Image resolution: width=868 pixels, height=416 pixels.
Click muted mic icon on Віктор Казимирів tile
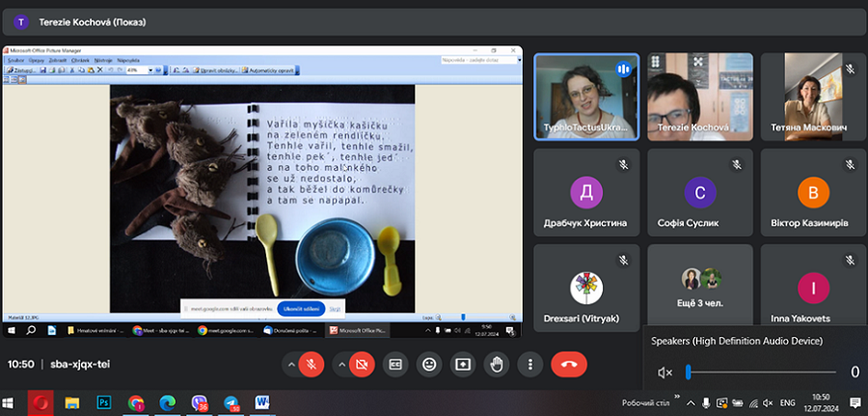pos(850,164)
